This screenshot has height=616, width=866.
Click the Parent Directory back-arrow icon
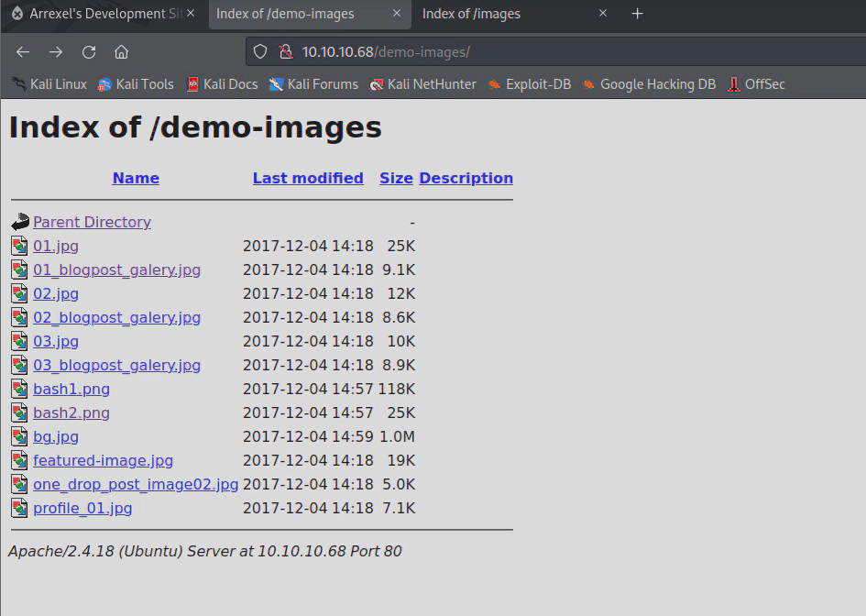(20, 222)
